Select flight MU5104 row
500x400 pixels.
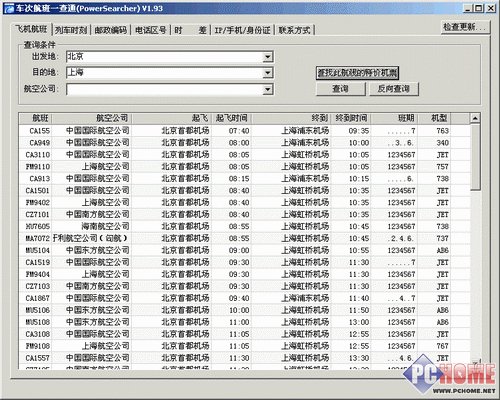point(244,251)
